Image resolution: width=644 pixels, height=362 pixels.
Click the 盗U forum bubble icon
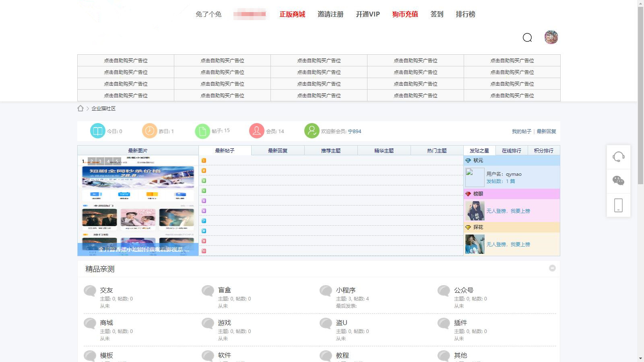coord(326,323)
